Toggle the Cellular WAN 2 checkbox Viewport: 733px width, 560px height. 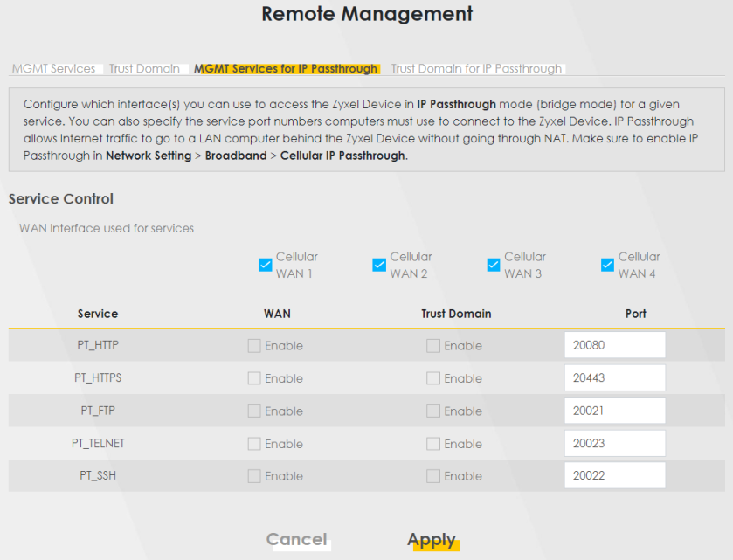[x=379, y=266]
